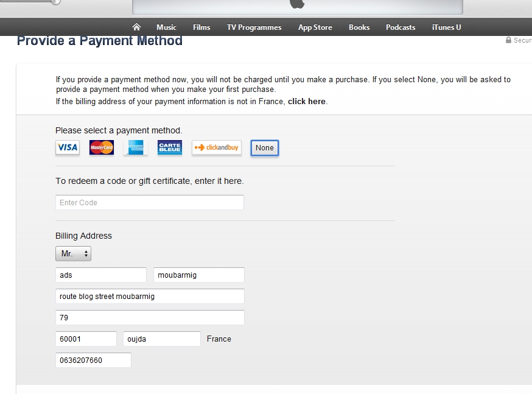Open the Mr. title dropdown

[73, 253]
